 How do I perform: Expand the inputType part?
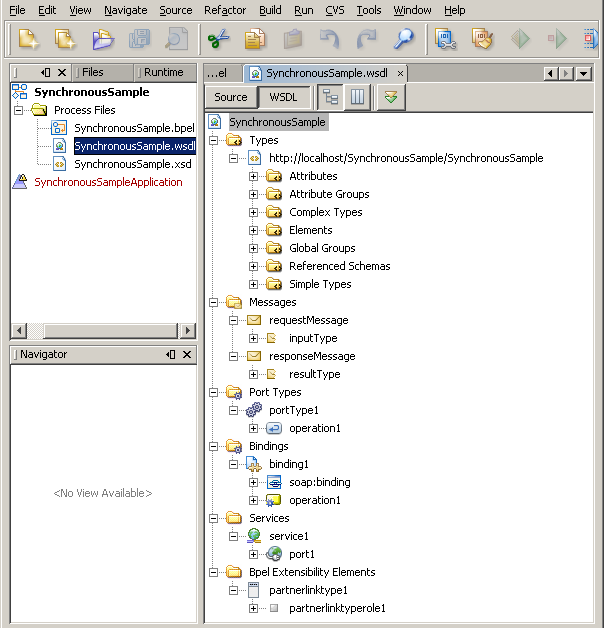253,338
